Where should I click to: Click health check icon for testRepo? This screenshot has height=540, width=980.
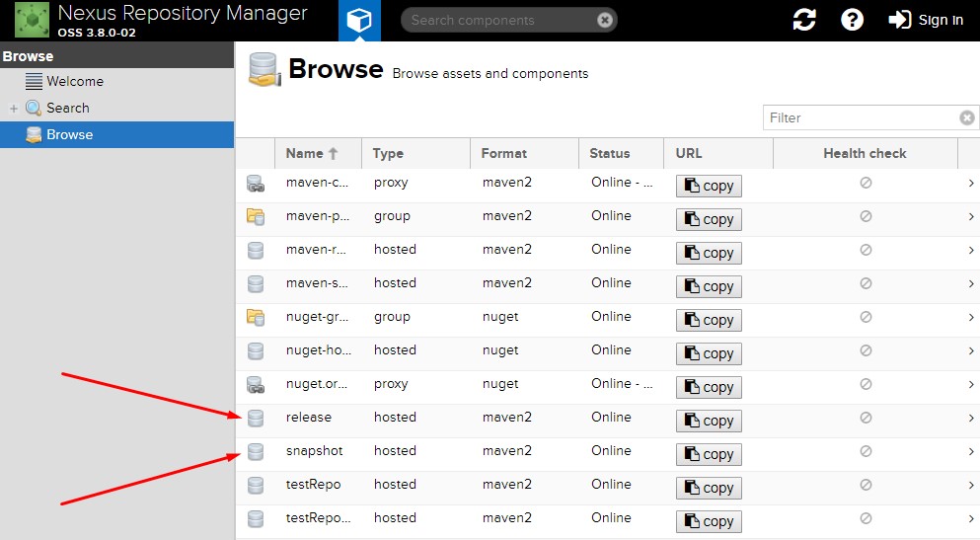point(866,485)
